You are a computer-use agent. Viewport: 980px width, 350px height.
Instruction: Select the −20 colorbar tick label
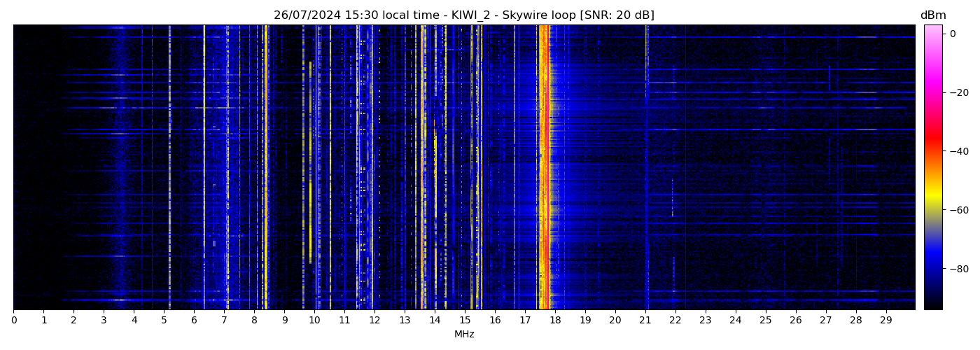pos(958,92)
